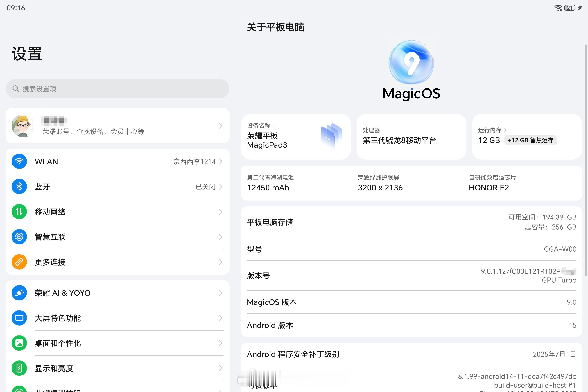Open the 移动网络 settings entry
This screenshot has width=588, height=392.
[x=117, y=212]
